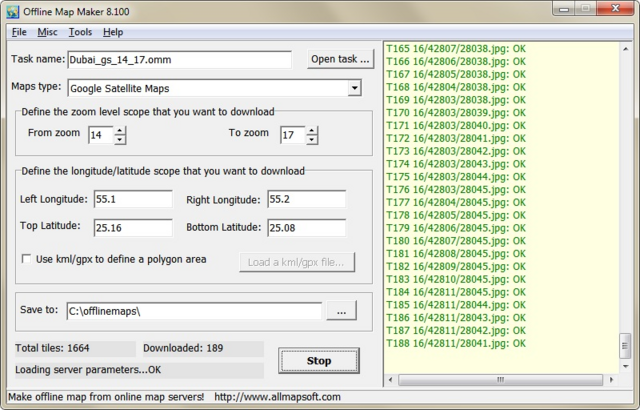Image resolution: width=640 pixels, height=410 pixels.
Task: Select log line T183 16/42810/28045.jpg
Action: click(x=456, y=279)
